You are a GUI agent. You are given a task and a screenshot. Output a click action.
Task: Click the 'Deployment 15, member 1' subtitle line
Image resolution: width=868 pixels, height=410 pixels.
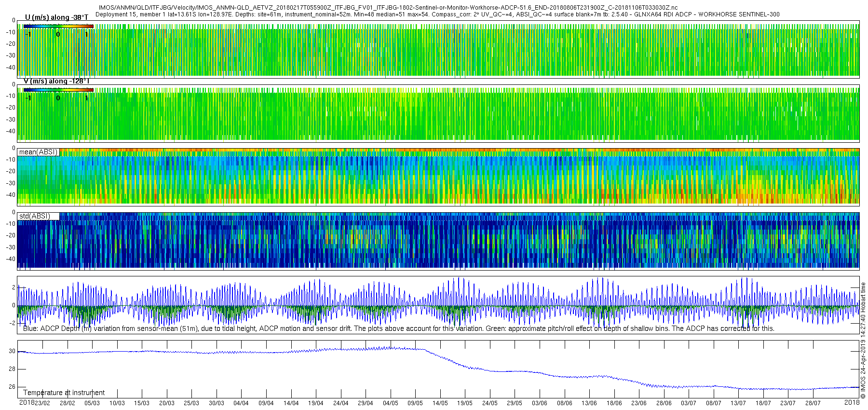(437, 14)
